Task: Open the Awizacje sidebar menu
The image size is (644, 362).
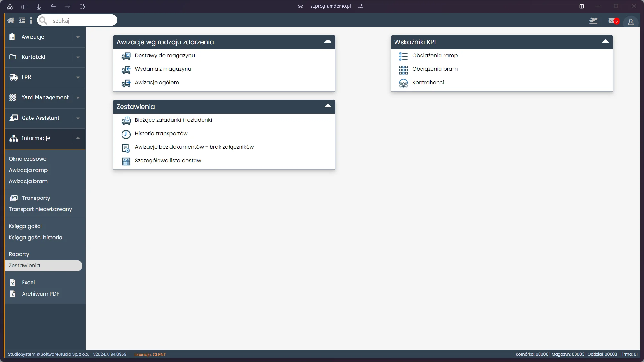Action: [x=45, y=37]
